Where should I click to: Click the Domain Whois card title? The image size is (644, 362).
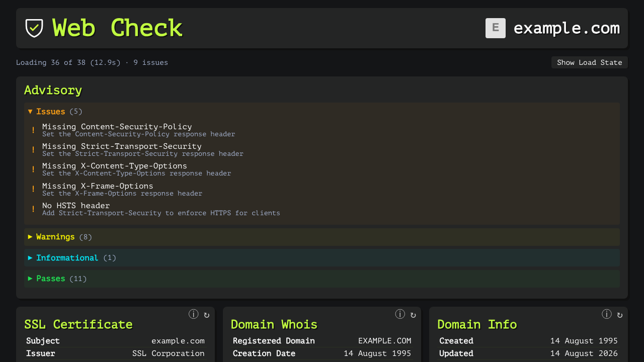coord(274,324)
